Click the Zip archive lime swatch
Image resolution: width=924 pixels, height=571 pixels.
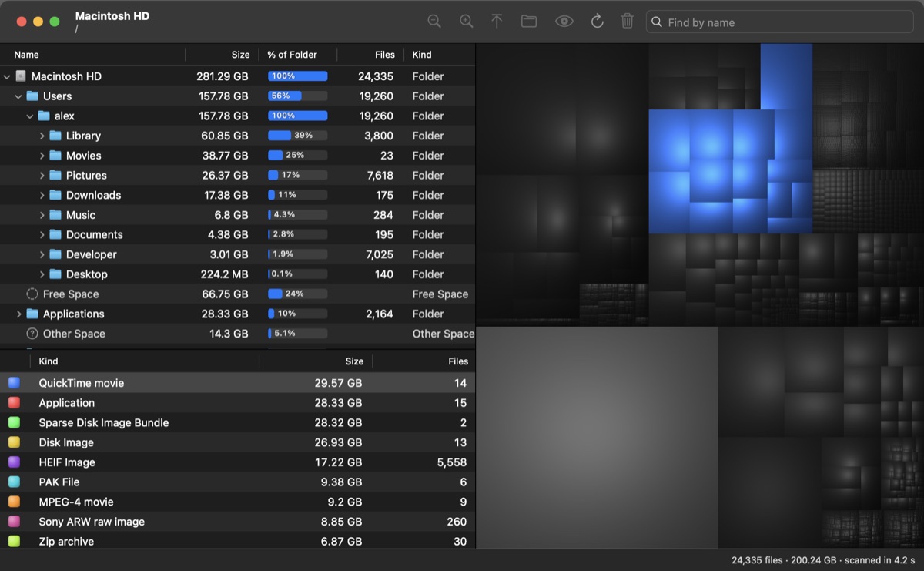14,542
